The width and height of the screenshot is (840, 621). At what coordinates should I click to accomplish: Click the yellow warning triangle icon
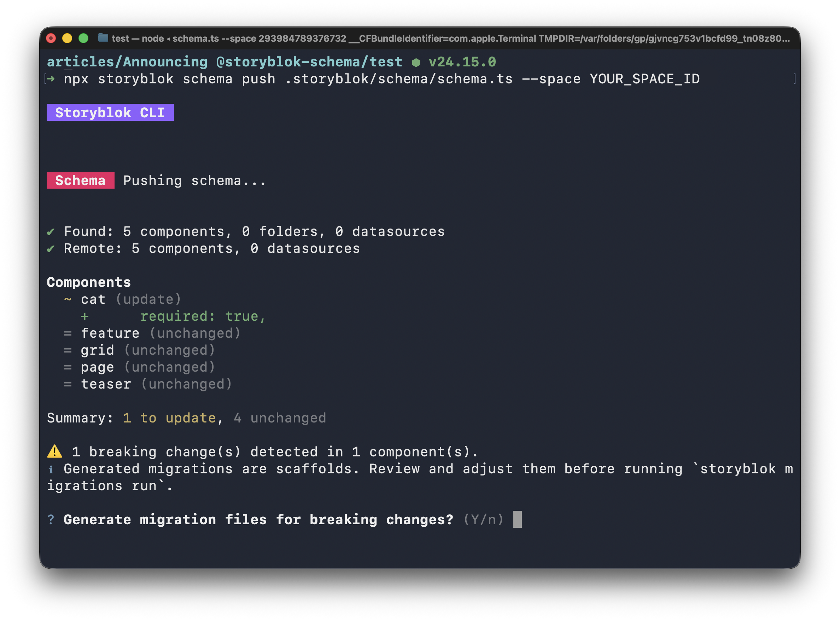pos(54,451)
